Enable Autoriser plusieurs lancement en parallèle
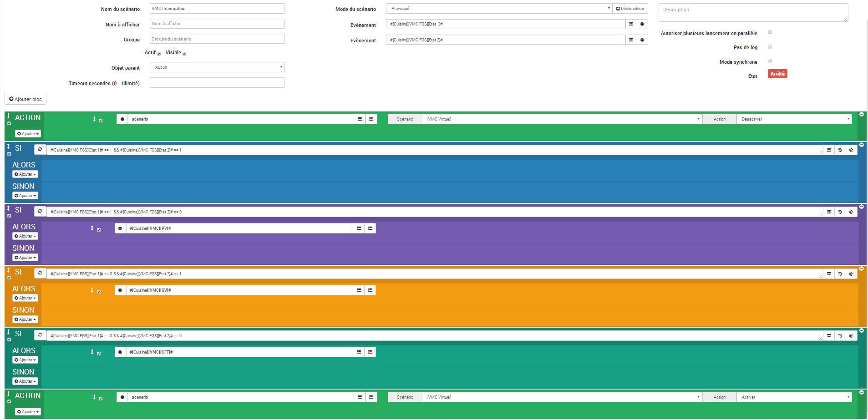This screenshot has height=420, width=868. pos(770,32)
